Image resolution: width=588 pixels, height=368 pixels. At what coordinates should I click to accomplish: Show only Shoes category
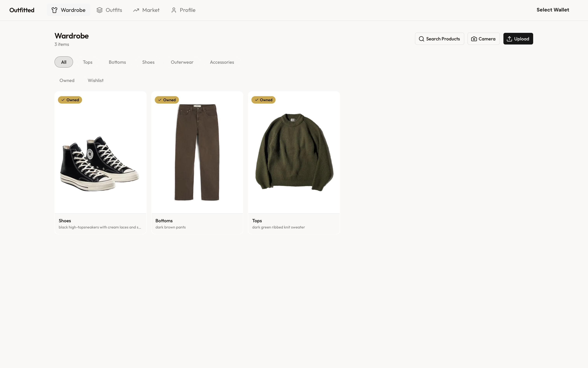point(148,62)
